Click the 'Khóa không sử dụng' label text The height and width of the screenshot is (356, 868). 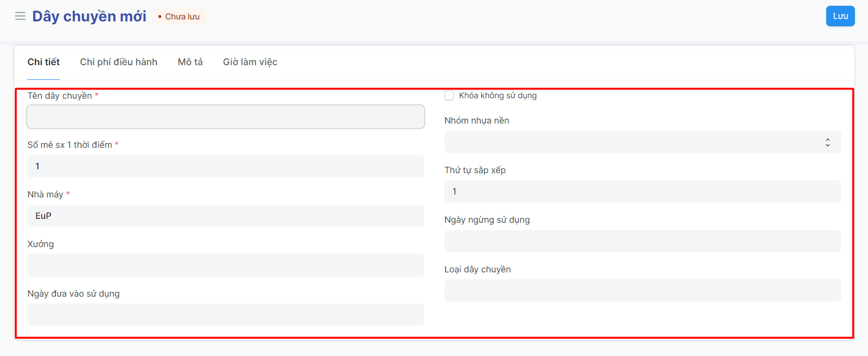pyautogui.click(x=497, y=96)
